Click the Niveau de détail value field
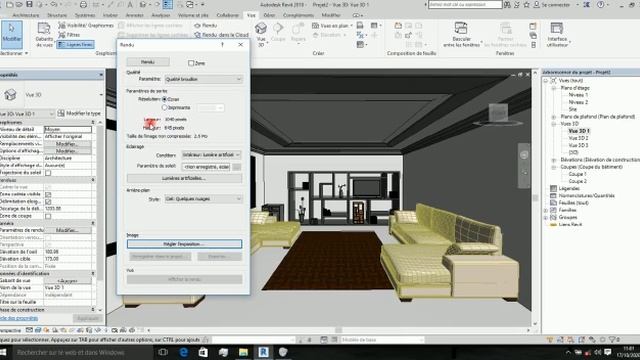This screenshot has width=640, height=360. [68, 129]
